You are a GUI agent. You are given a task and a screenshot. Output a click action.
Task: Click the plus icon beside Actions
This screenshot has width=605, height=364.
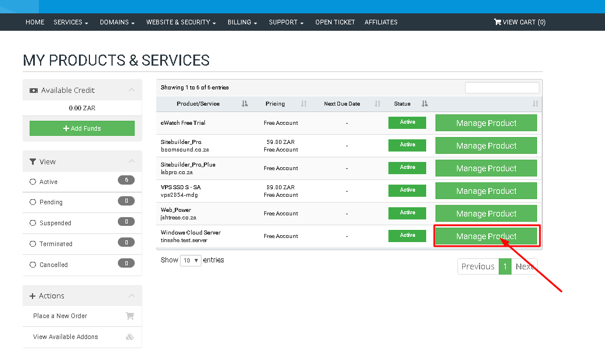point(33,295)
